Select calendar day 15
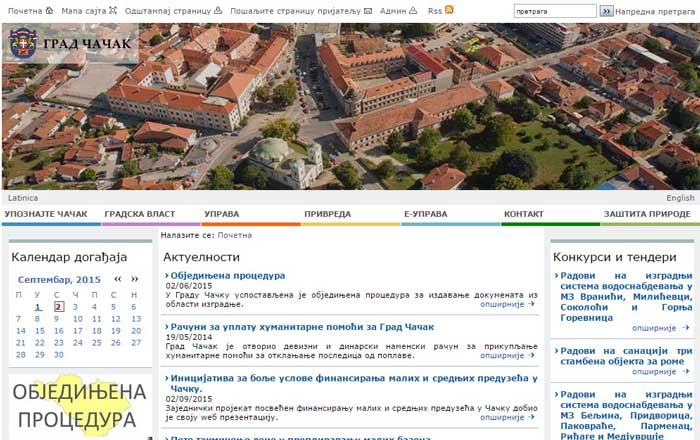Viewport: 700px width, 440px height. click(40, 331)
